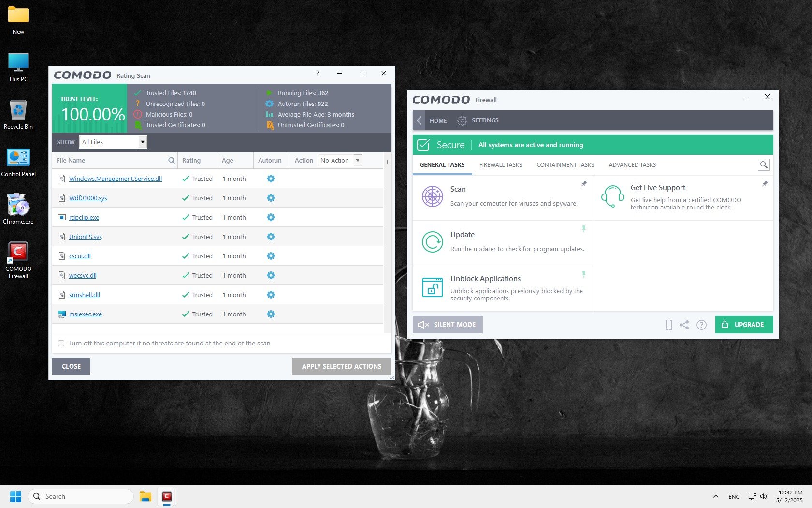Open File Explorer from the taskbar
This screenshot has width=812, height=508.
(x=145, y=496)
